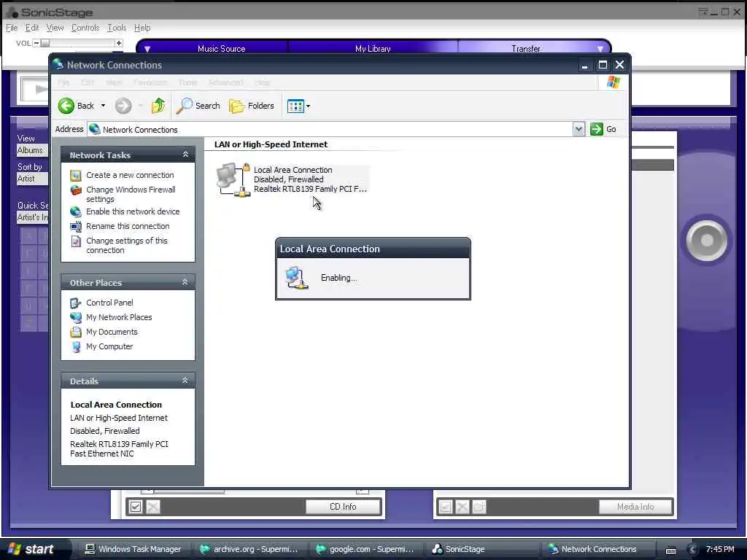Open SonicStage Help menu

pos(142,28)
